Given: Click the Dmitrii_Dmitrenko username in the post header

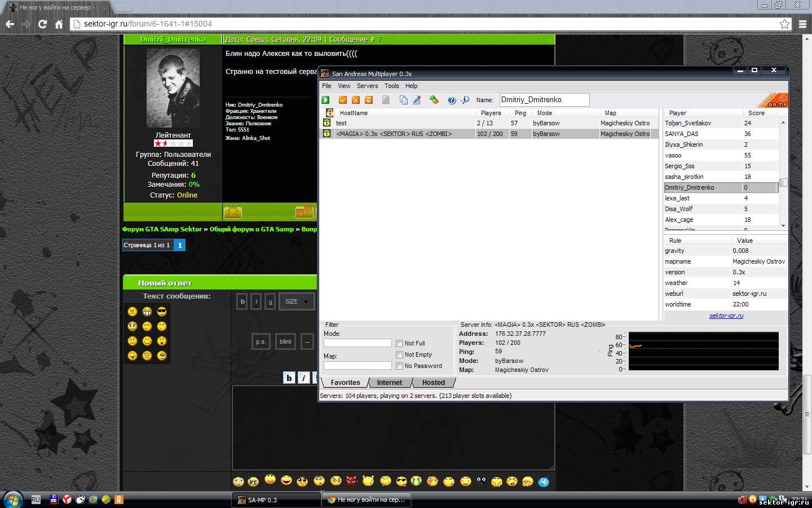Looking at the screenshot, I should pyautogui.click(x=173, y=40).
